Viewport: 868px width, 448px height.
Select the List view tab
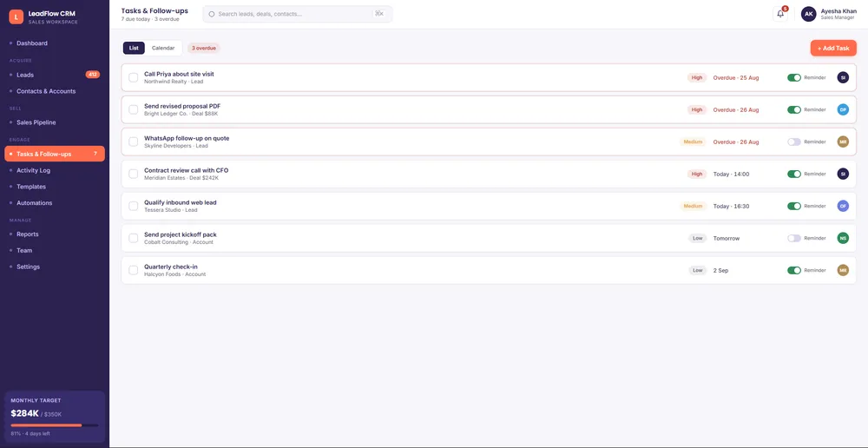[x=134, y=48]
